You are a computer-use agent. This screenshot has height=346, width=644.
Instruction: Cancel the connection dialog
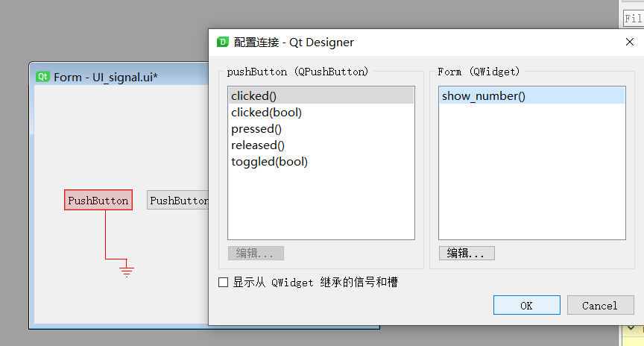(600, 305)
